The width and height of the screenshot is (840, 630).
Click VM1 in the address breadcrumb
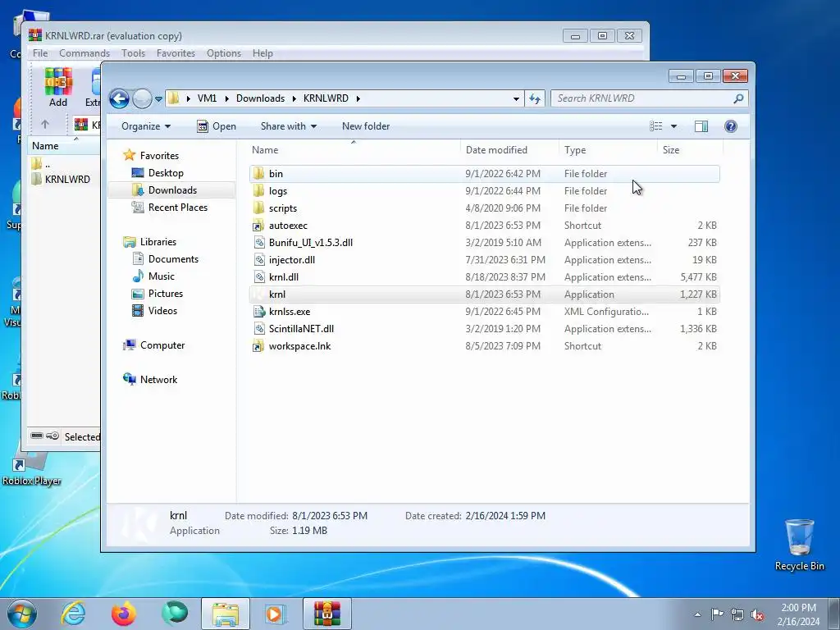click(x=207, y=98)
